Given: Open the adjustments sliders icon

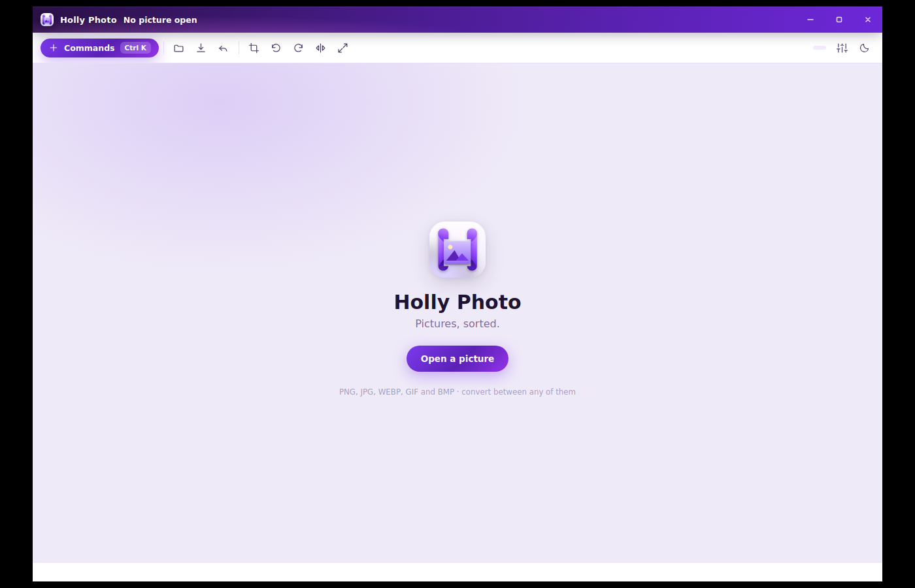Looking at the screenshot, I should click(842, 48).
